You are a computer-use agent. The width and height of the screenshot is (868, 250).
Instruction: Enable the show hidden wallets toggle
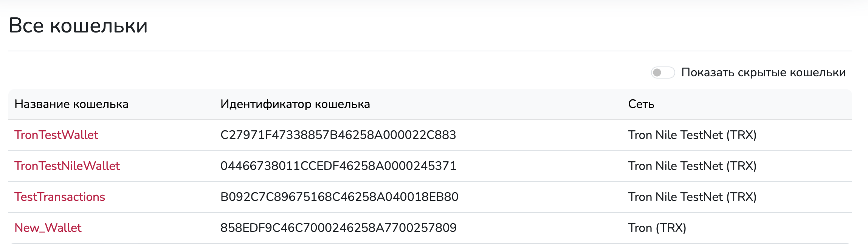click(x=662, y=73)
